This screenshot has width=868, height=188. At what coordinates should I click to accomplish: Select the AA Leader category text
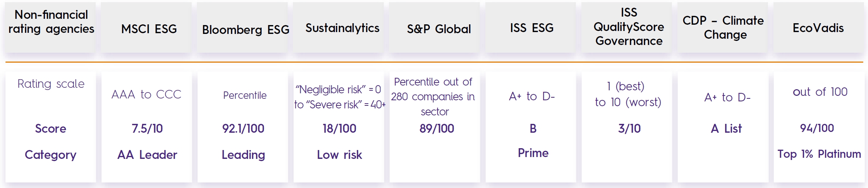pyautogui.click(x=147, y=154)
